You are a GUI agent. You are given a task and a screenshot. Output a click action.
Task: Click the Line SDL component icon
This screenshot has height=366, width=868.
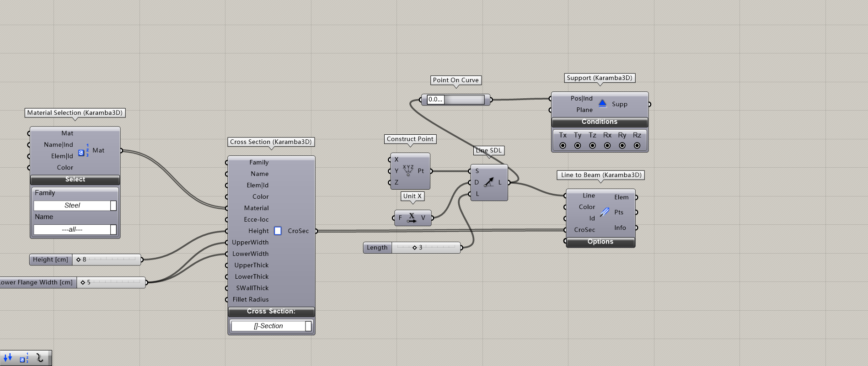point(489,182)
